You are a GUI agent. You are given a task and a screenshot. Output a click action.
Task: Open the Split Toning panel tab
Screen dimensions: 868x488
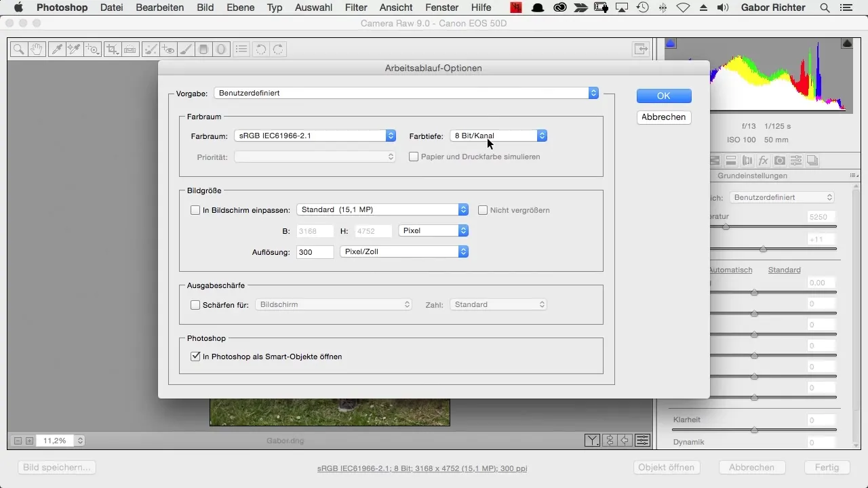pyautogui.click(x=731, y=161)
